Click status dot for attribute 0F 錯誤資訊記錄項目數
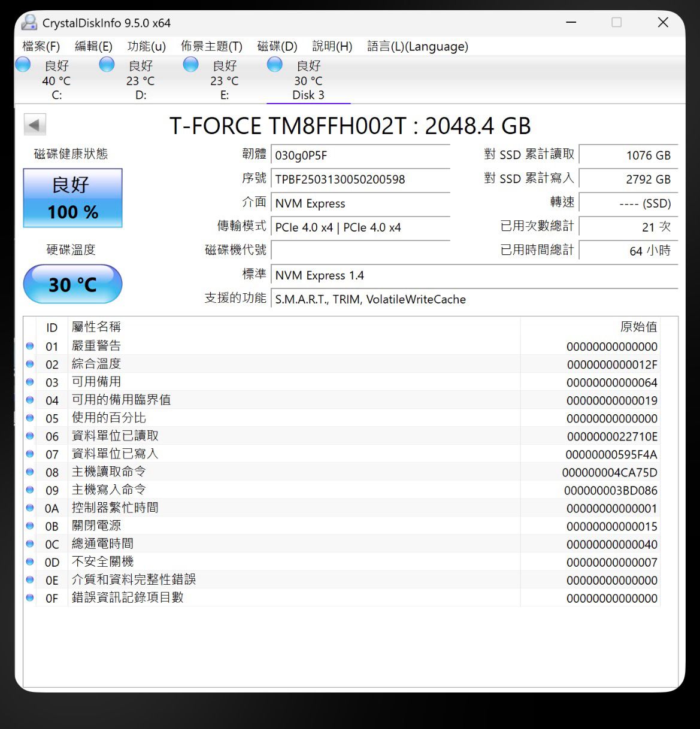Viewport: 700px width, 729px height. click(30, 597)
